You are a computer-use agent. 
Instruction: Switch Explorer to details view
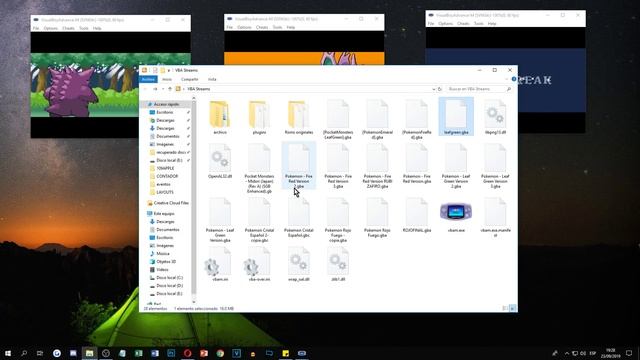pos(505,309)
